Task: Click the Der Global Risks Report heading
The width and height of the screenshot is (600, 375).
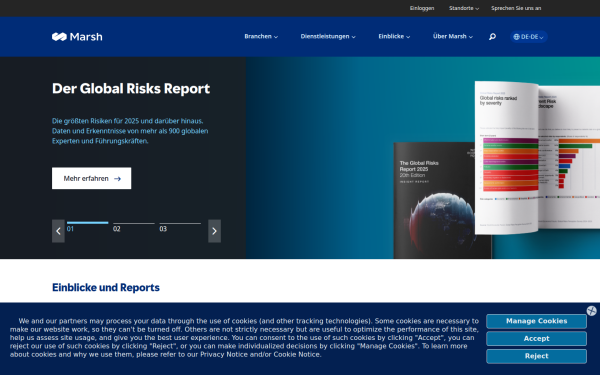Action: point(131,89)
